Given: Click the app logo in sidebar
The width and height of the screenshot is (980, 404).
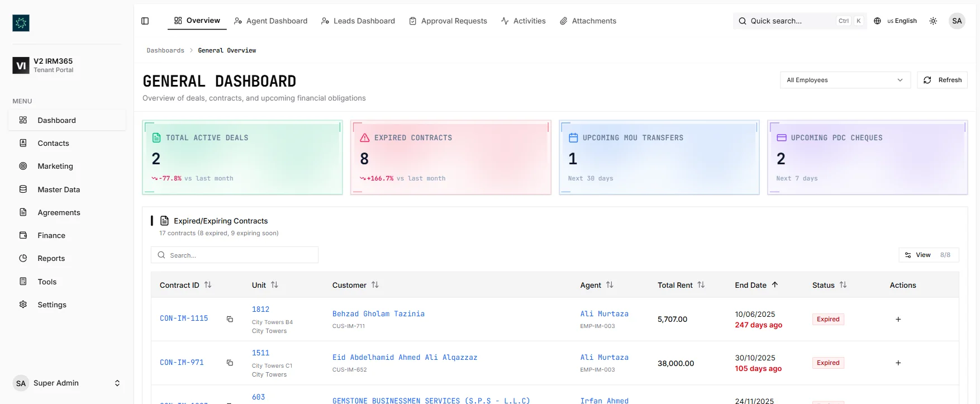Looking at the screenshot, I should (21, 23).
